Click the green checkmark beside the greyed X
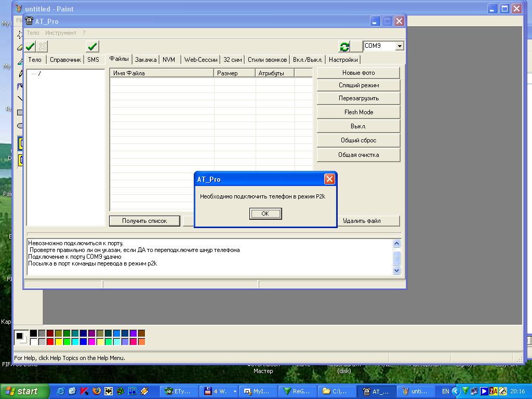This screenshot has width=532, height=399. (30, 46)
